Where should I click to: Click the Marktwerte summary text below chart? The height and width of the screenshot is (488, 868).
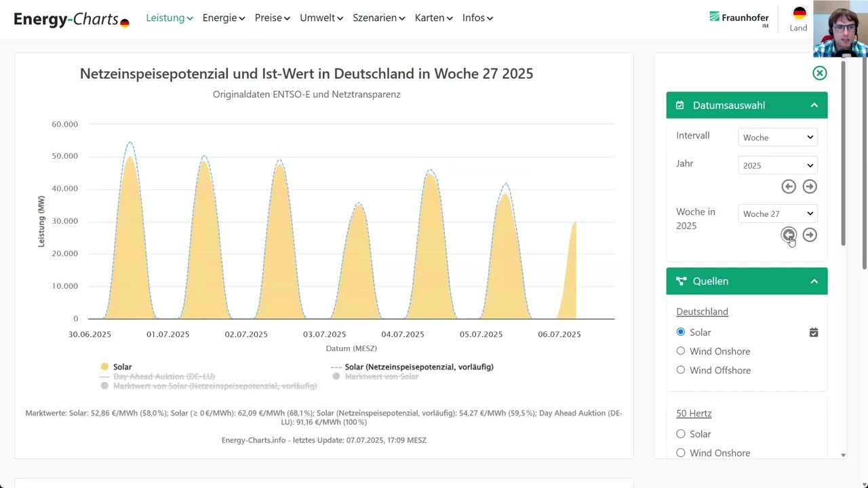[x=324, y=418]
